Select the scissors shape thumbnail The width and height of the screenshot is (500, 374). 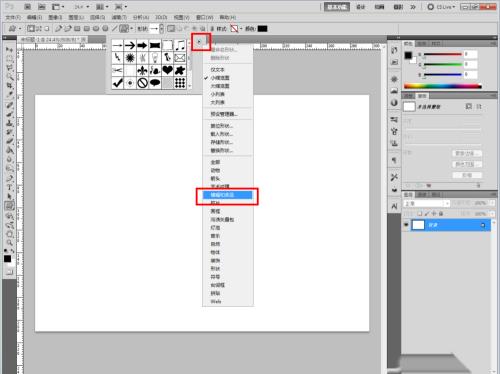[x=117, y=70]
